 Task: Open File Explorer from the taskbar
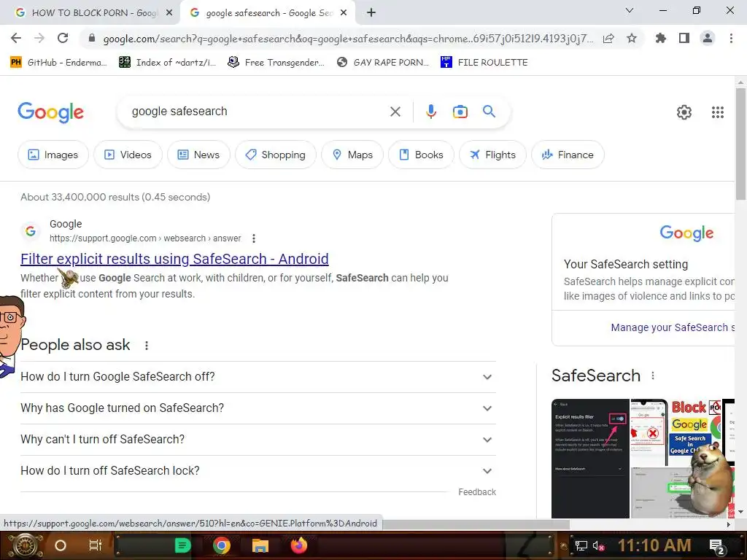point(260,545)
